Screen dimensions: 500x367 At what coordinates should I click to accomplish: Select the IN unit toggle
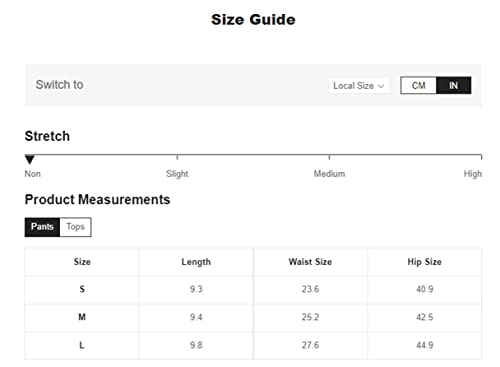(453, 86)
